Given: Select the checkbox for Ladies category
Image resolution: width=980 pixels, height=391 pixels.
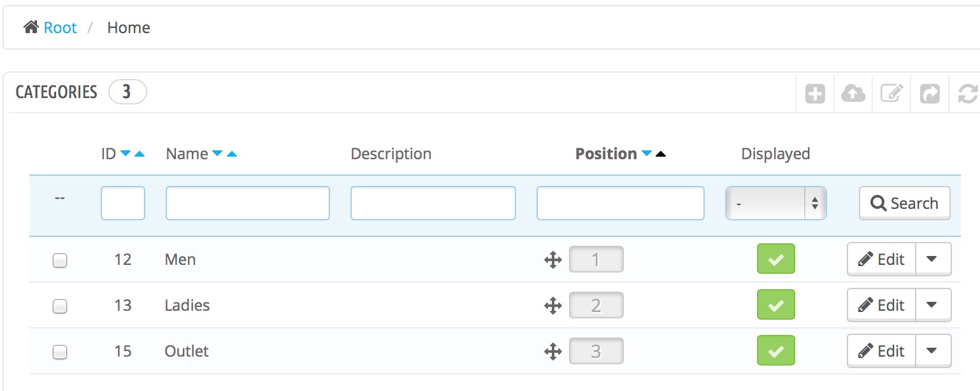Looking at the screenshot, I should [60, 306].
